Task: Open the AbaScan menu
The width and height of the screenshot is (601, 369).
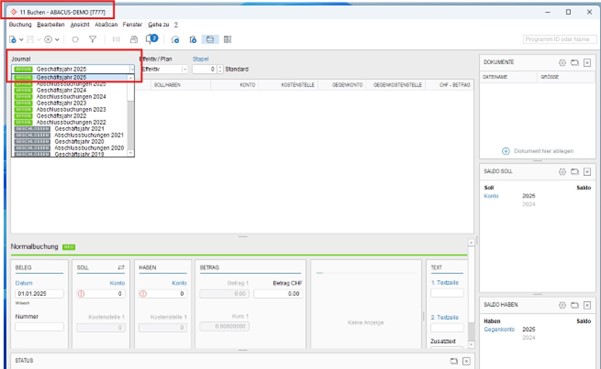Action: 106,25
